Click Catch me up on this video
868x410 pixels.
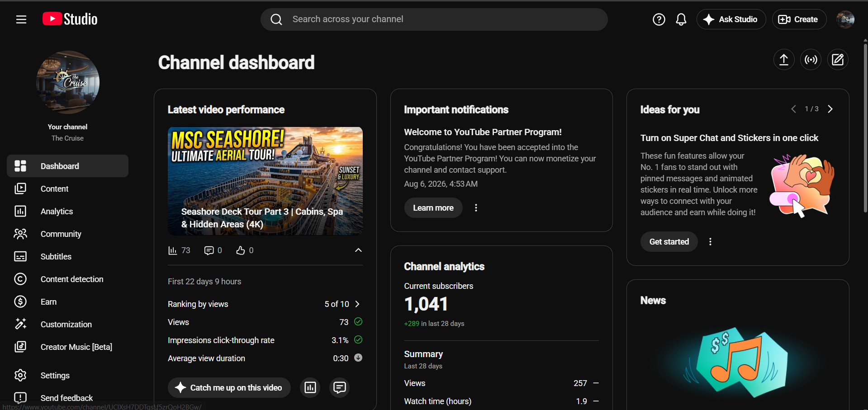[x=229, y=387]
